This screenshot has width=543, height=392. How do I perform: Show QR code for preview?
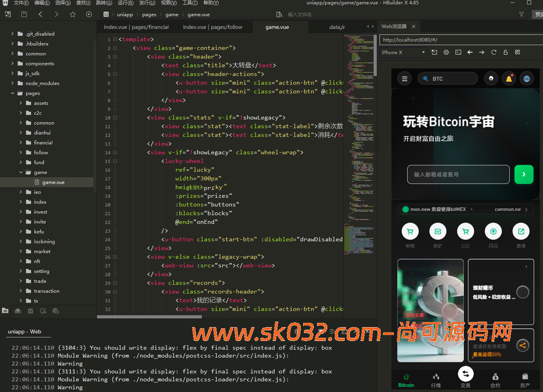click(x=517, y=52)
